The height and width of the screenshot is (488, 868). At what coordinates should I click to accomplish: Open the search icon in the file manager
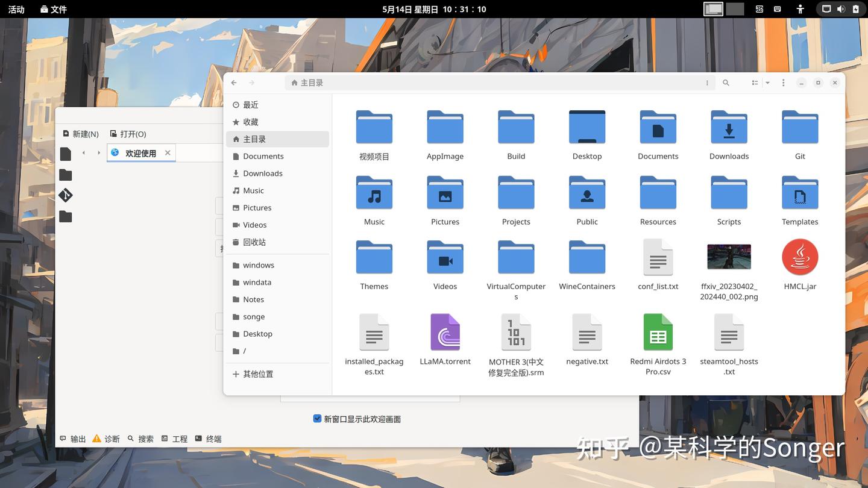726,83
